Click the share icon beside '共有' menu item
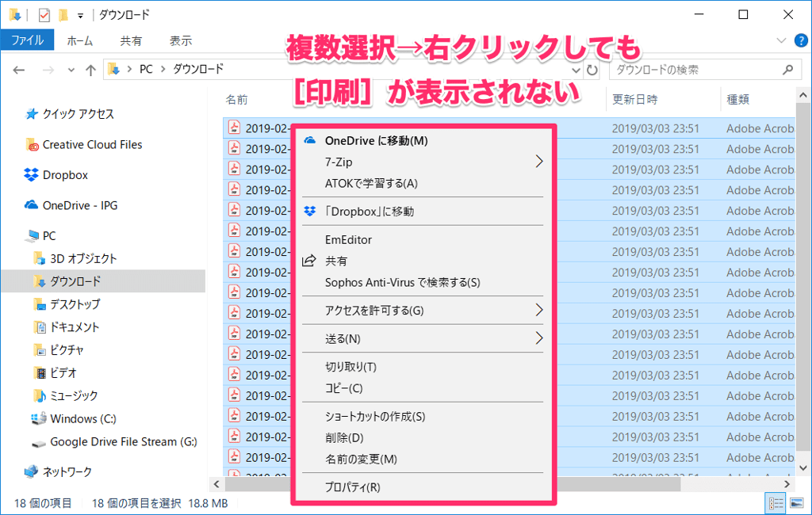The width and height of the screenshot is (812, 515). click(x=309, y=261)
